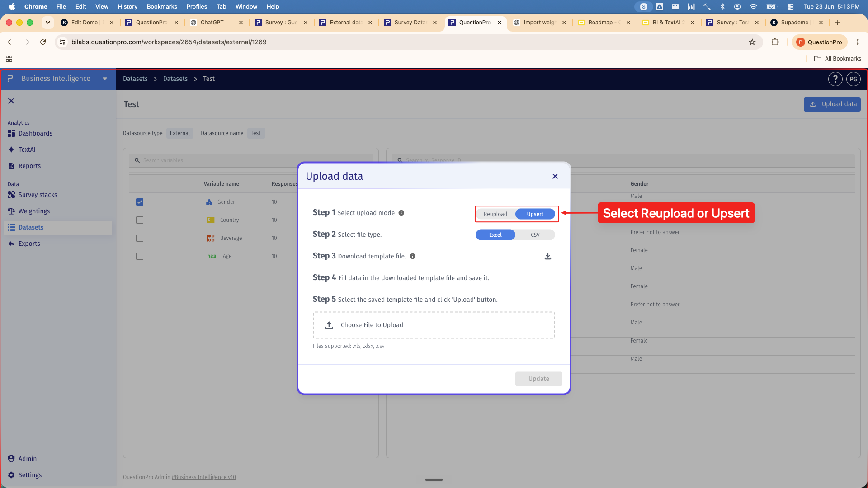Select Upsert upload mode

535,214
